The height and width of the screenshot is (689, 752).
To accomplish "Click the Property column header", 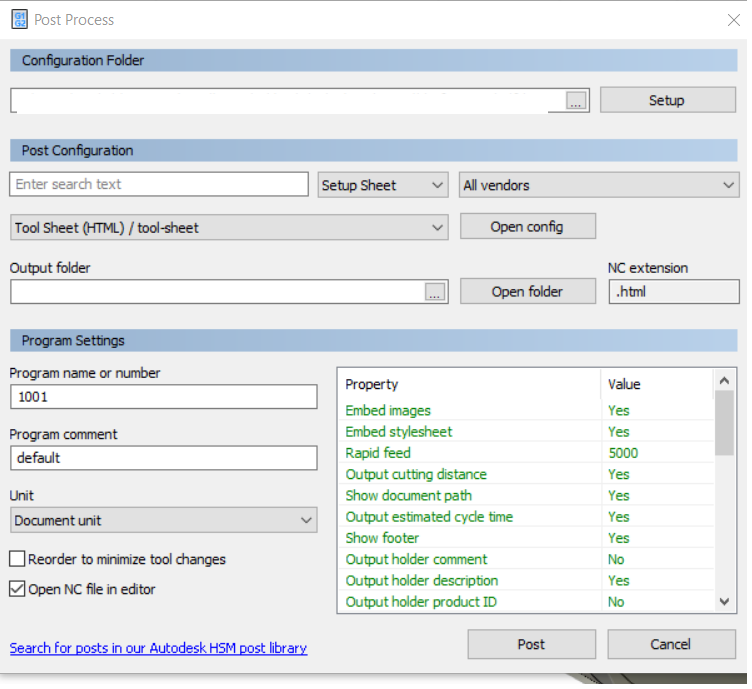I will 470,384.
